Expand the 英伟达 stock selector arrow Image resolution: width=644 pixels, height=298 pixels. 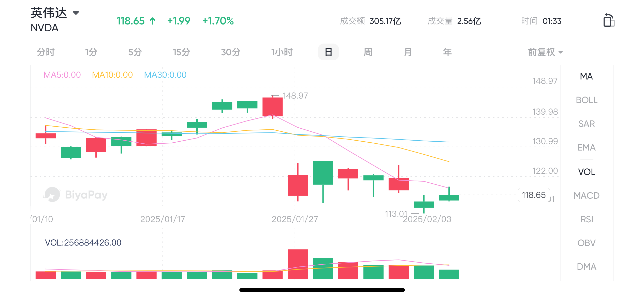(x=76, y=13)
